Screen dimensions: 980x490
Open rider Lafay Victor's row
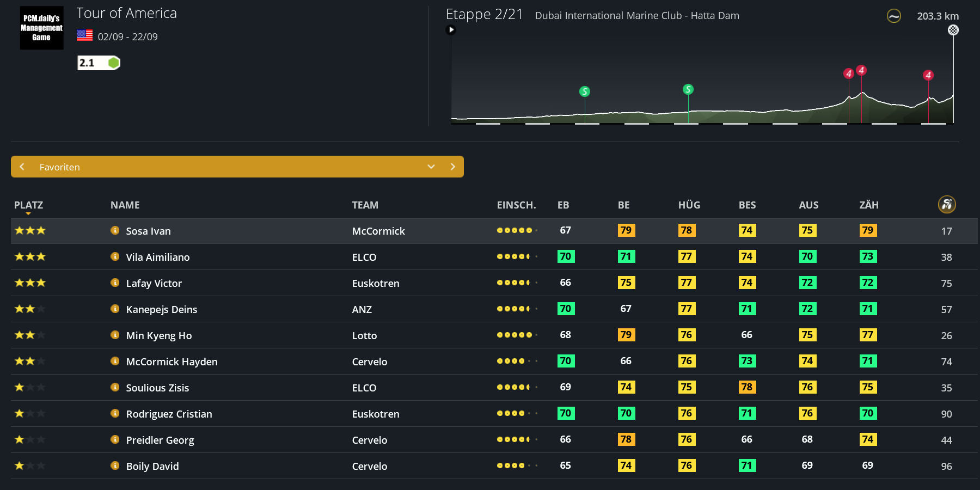(154, 283)
